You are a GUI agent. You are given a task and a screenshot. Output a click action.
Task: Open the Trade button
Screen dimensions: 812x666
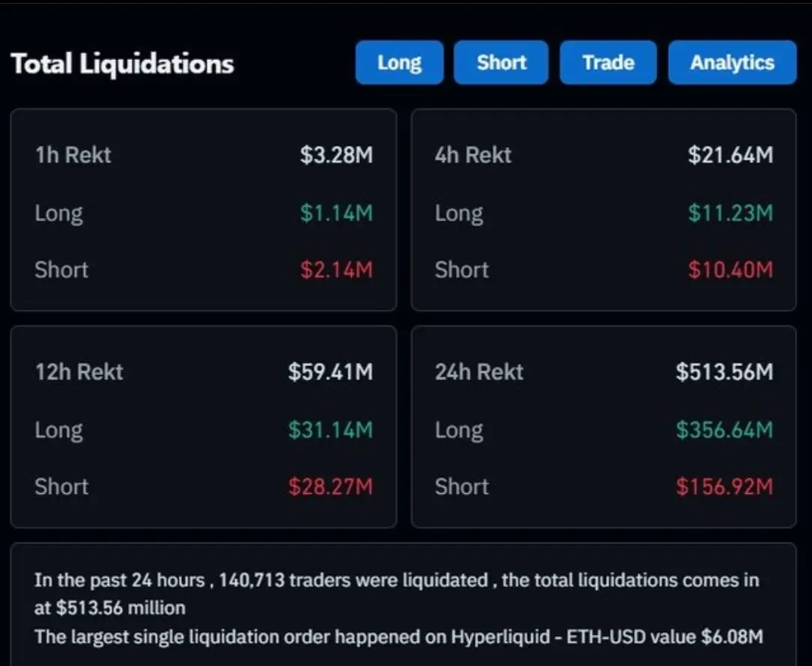(x=607, y=62)
